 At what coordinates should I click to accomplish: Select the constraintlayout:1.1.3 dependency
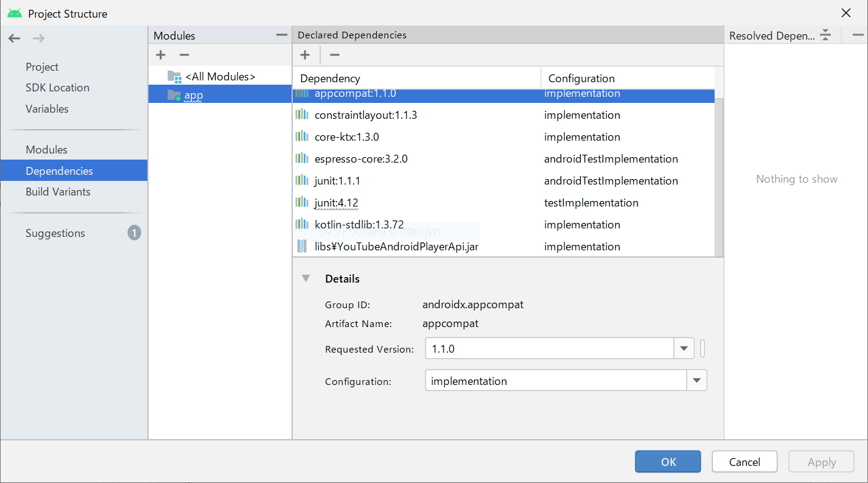pyautogui.click(x=504, y=115)
